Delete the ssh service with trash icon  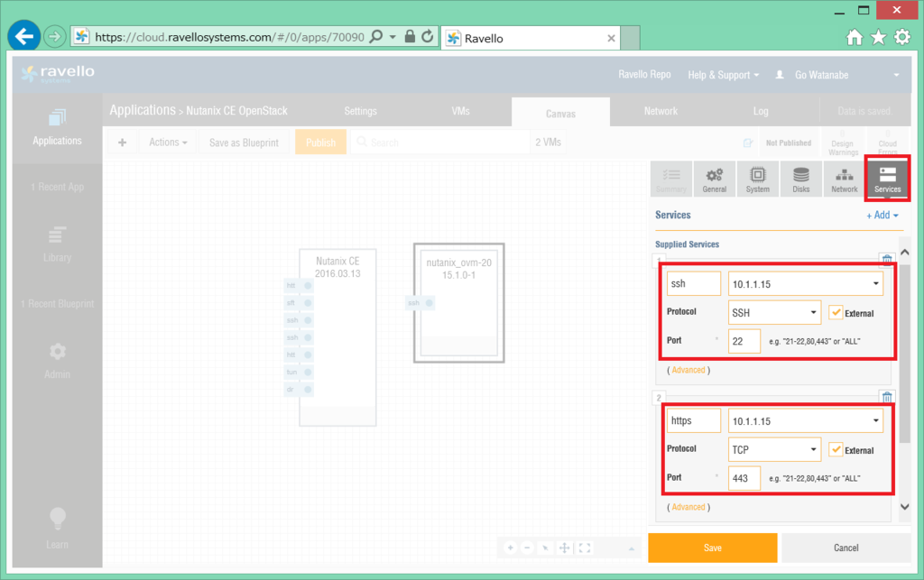[887, 259]
